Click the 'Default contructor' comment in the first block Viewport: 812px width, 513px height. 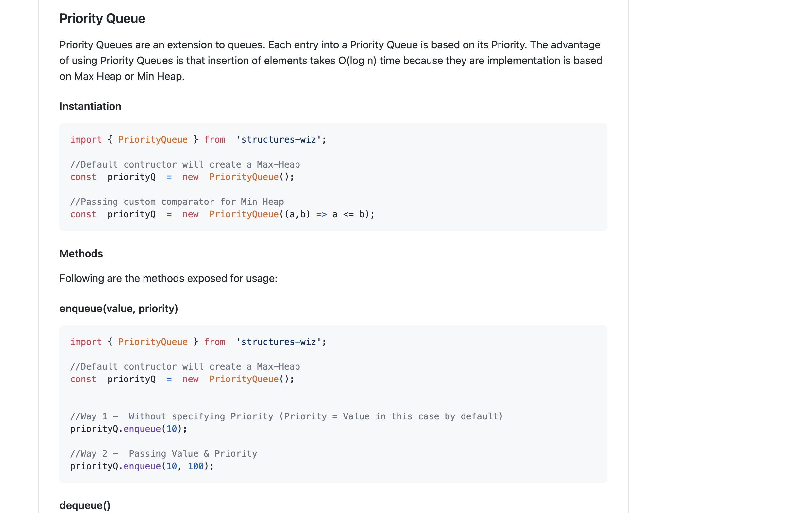pos(185,165)
